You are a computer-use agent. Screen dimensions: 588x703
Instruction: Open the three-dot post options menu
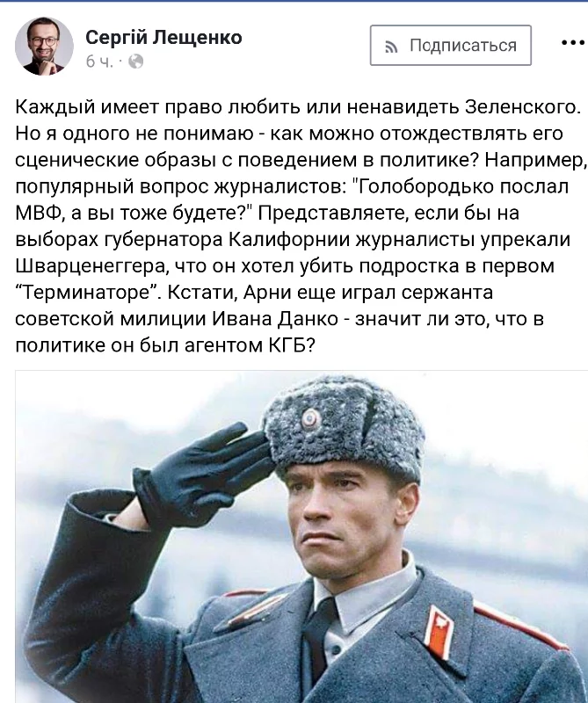pos(574,42)
